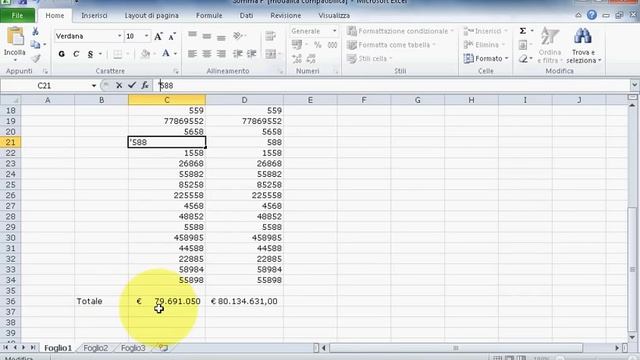The image size is (640, 360).
Task: Click the Clear eraser icon
Action: tap(523, 59)
